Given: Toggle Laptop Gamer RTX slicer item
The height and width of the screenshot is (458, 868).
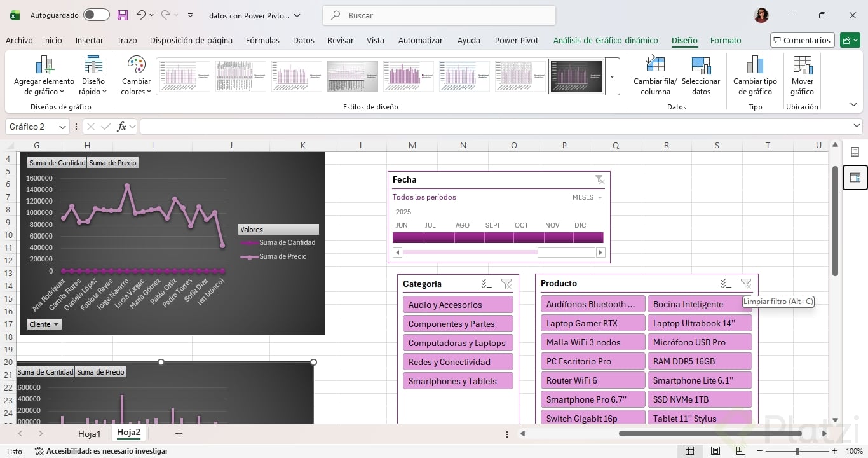Looking at the screenshot, I should (593, 323).
